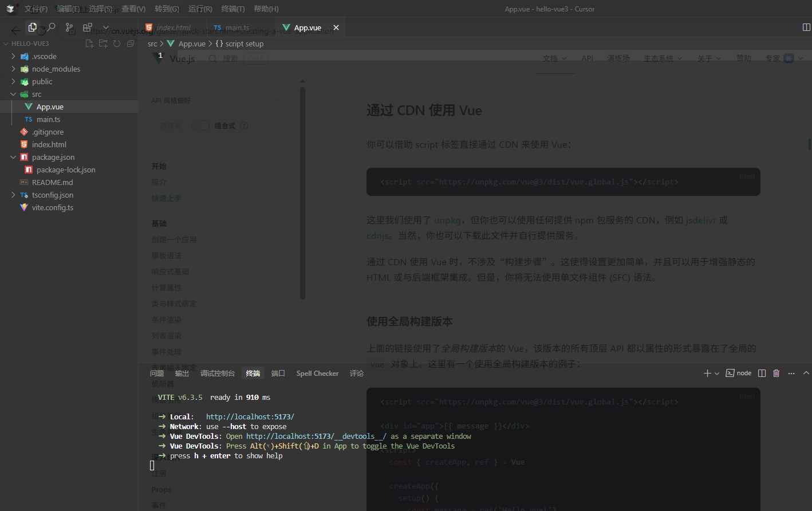Click the New File icon in HELLO-VUE3 header
This screenshot has width=812, height=511.
tap(89, 44)
